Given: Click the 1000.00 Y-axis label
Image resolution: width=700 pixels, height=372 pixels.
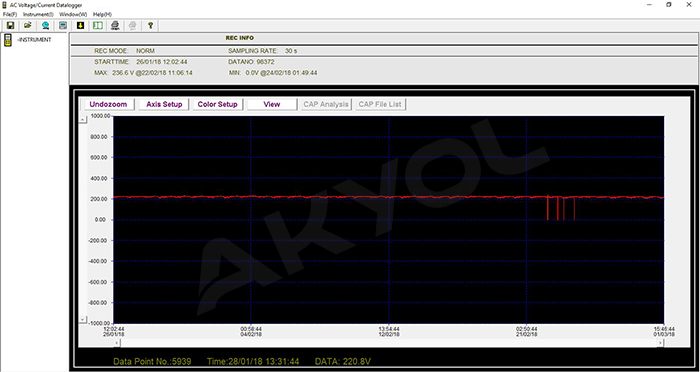Looking at the screenshot, I should coord(100,116).
